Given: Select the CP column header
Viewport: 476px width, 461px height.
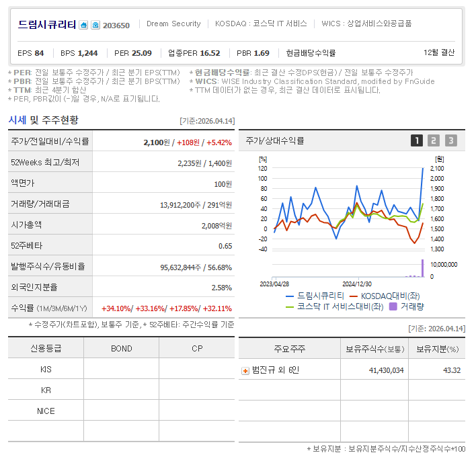Looking at the screenshot, I should pyautogui.click(x=197, y=349).
